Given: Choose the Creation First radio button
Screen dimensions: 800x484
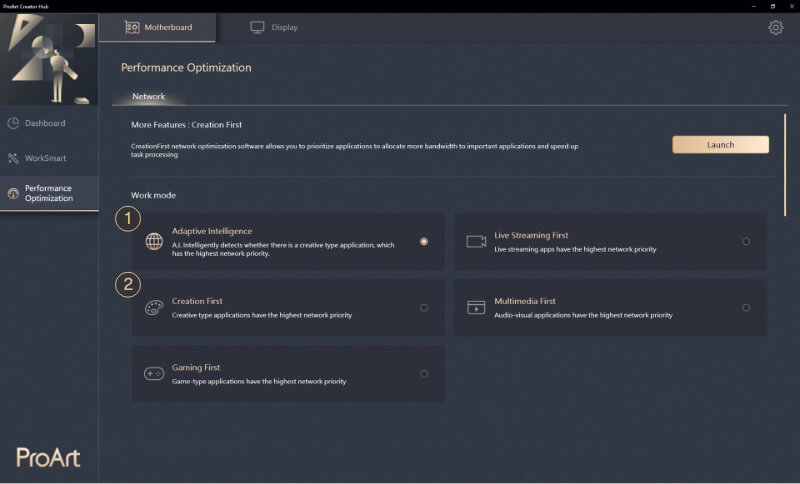Looking at the screenshot, I should (424, 307).
